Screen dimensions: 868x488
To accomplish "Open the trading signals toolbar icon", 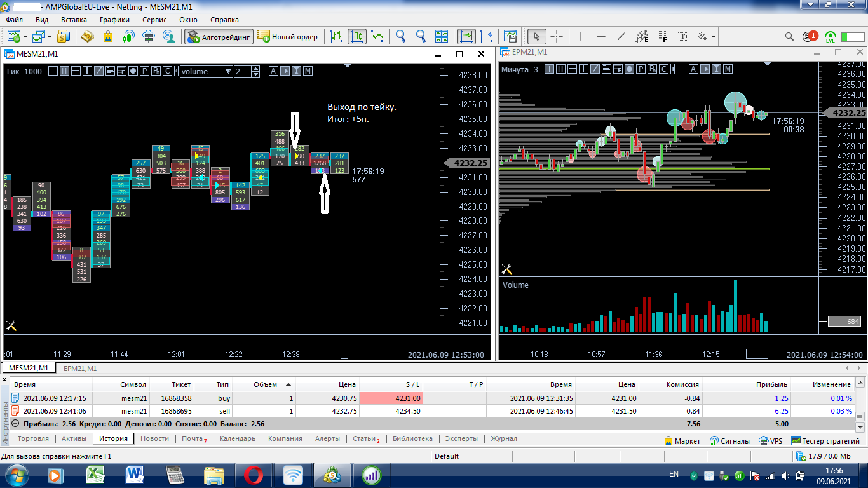I will pyautogui.click(x=128, y=36).
